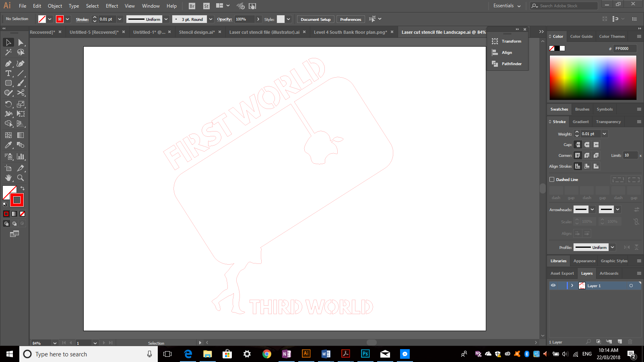Open the 84% zoom level dropdown

click(x=55, y=343)
